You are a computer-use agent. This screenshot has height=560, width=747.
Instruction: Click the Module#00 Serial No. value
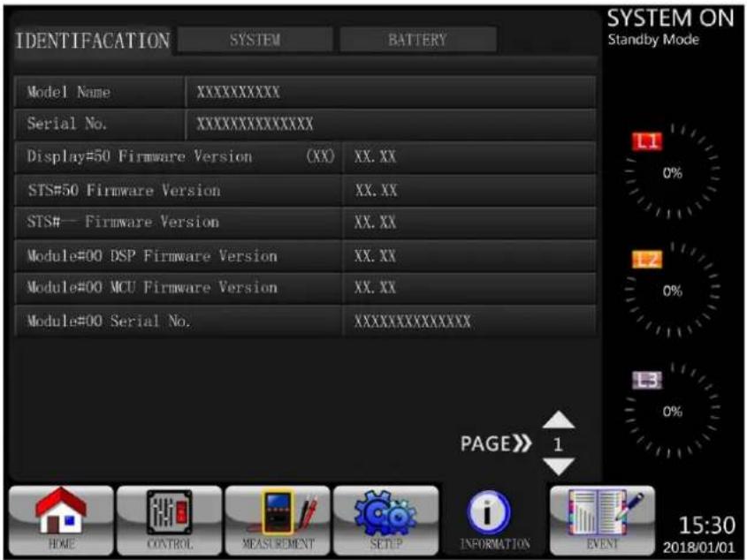(412, 322)
